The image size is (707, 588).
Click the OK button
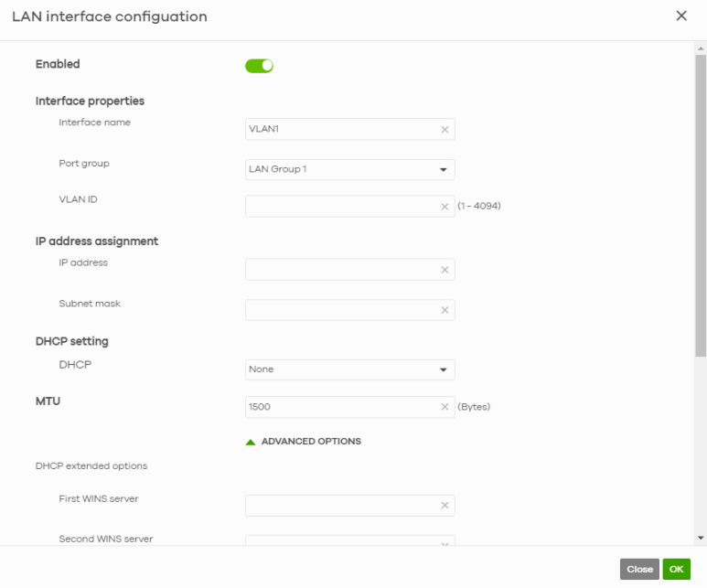[676, 569]
